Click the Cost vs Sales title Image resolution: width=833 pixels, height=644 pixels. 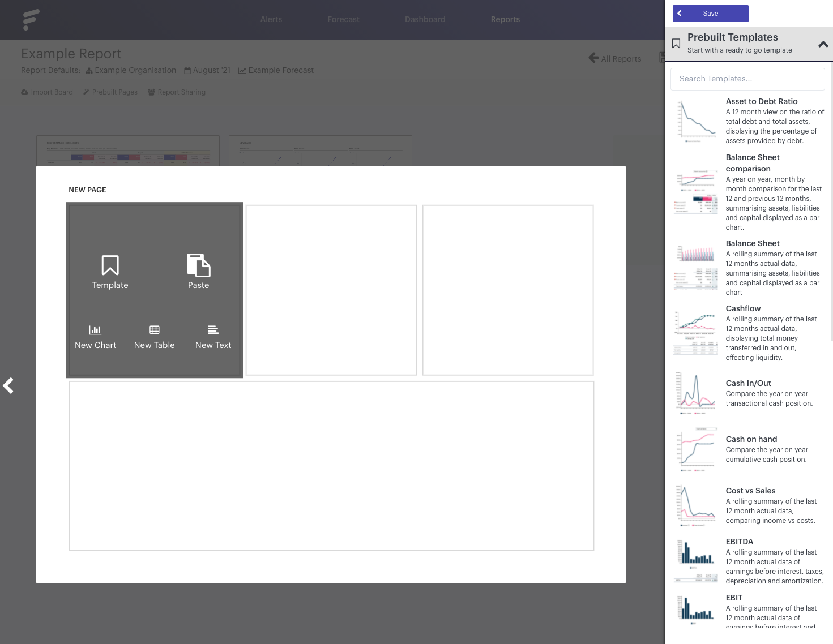pos(750,491)
